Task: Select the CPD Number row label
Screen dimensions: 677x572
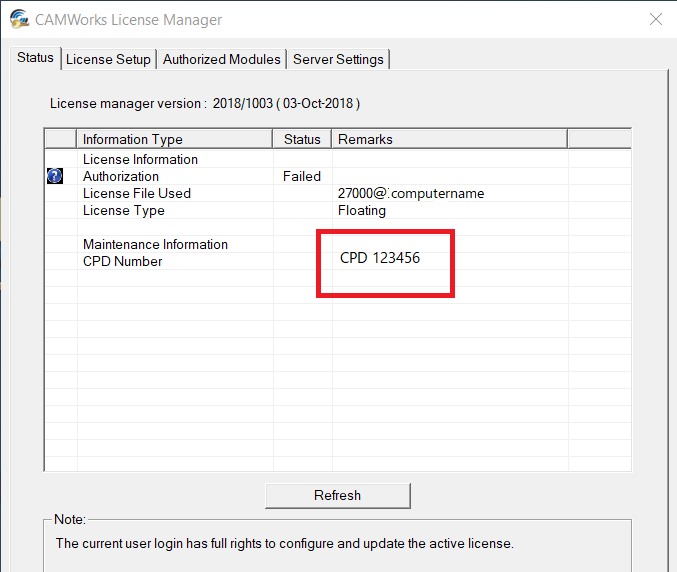Action: click(x=123, y=261)
